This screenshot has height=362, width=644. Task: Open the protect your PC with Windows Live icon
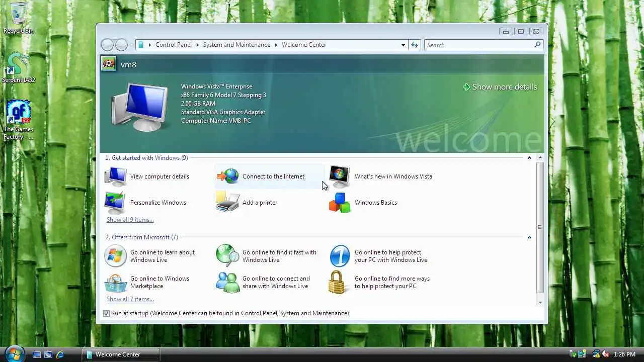[340, 256]
